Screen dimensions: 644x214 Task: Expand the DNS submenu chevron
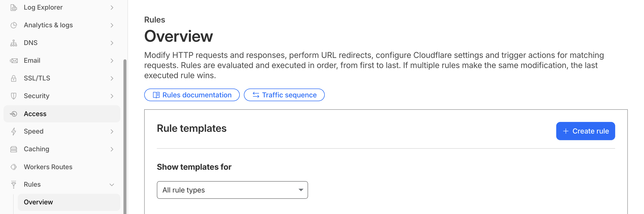112,43
